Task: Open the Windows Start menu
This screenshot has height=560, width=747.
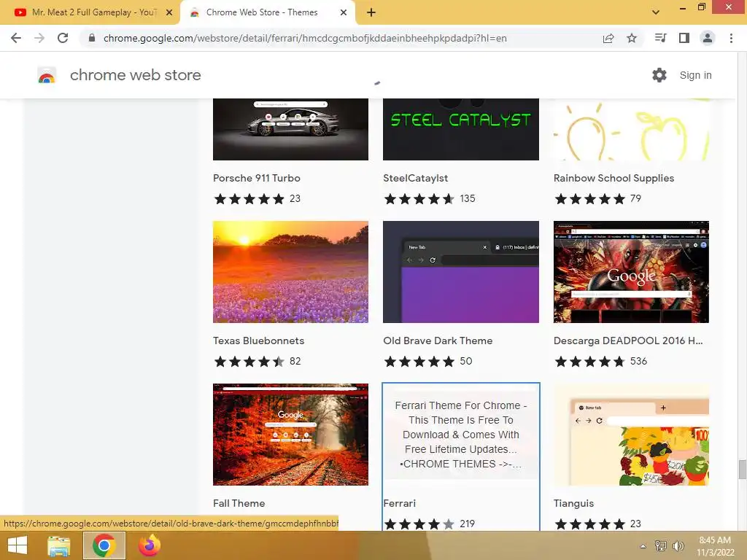Action: click(18, 545)
